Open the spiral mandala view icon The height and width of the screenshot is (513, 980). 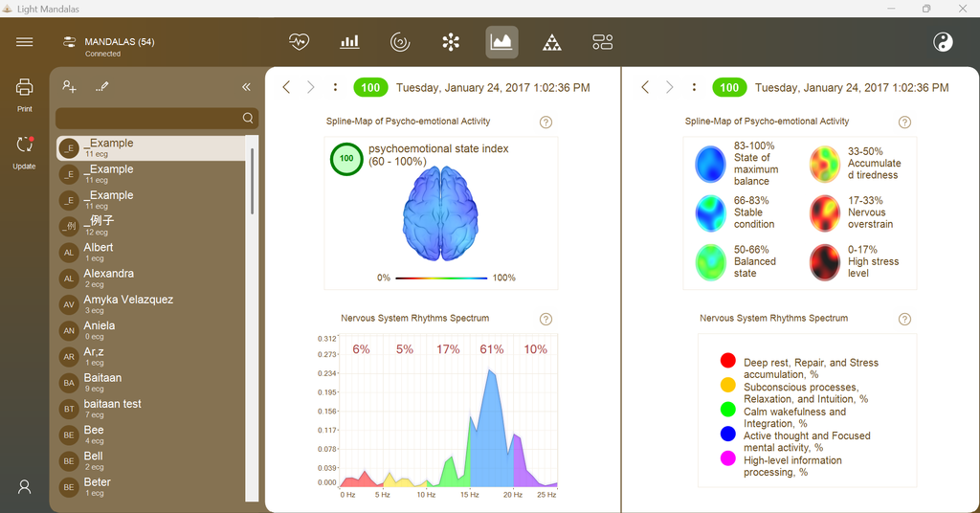pyautogui.click(x=400, y=42)
